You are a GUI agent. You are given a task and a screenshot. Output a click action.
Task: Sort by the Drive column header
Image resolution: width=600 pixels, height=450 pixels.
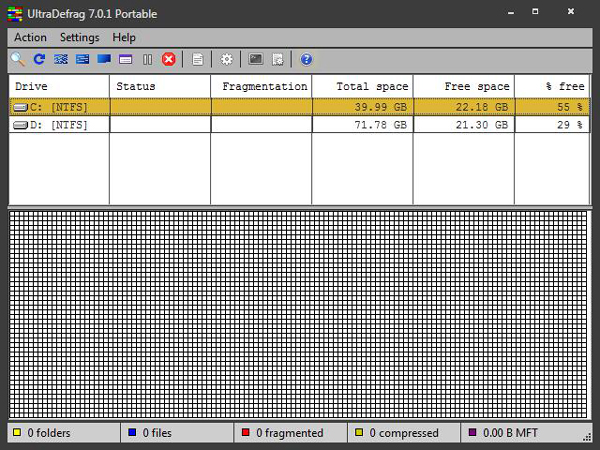pos(59,86)
